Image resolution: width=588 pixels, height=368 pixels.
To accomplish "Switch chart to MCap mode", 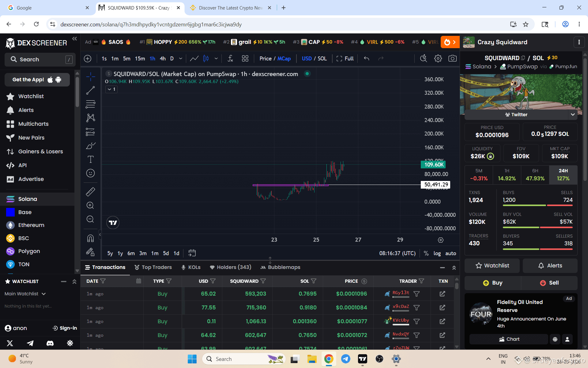I will [284, 59].
